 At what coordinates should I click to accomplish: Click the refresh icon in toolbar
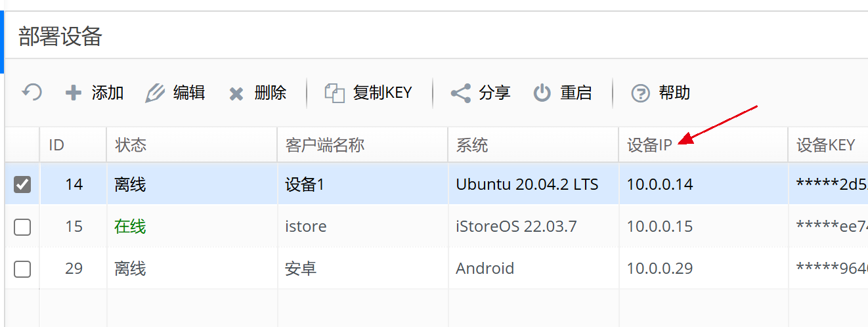click(x=32, y=93)
